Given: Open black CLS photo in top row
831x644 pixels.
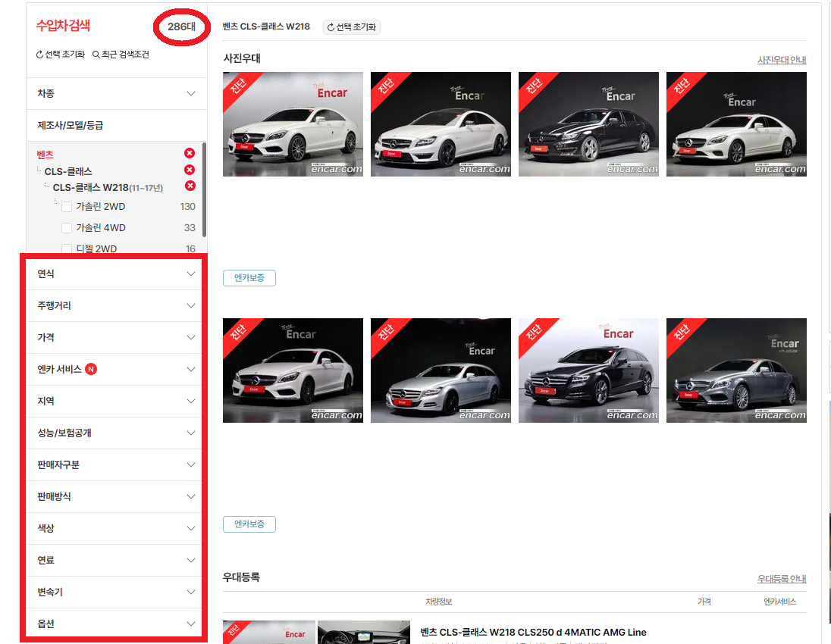Looking at the screenshot, I should pyautogui.click(x=589, y=124).
